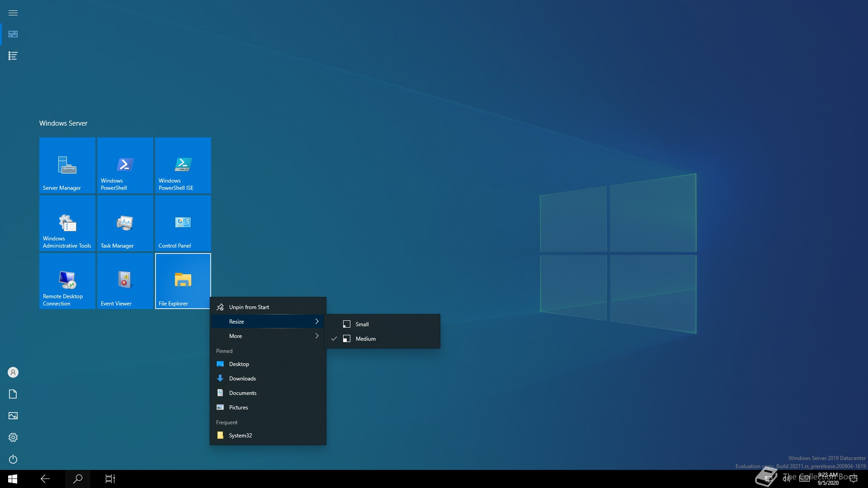Screen dimensions: 868x488
Task: Open the taskbar clock and date
Action: (x=828, y=479)
